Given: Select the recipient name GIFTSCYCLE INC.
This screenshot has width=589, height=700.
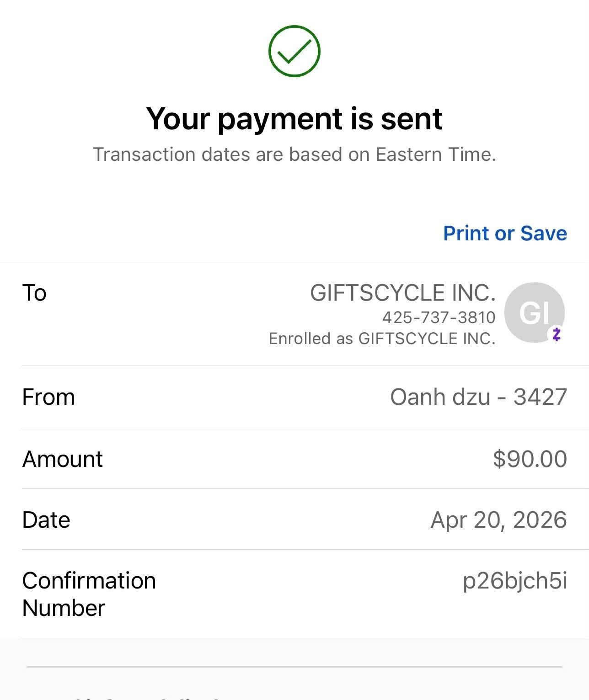Looking at the screenshot, I should (403, 293).
